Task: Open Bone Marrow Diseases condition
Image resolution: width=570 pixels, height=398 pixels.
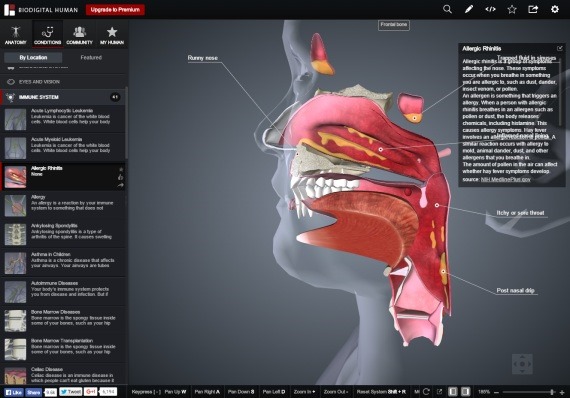Action: (63, 320)
